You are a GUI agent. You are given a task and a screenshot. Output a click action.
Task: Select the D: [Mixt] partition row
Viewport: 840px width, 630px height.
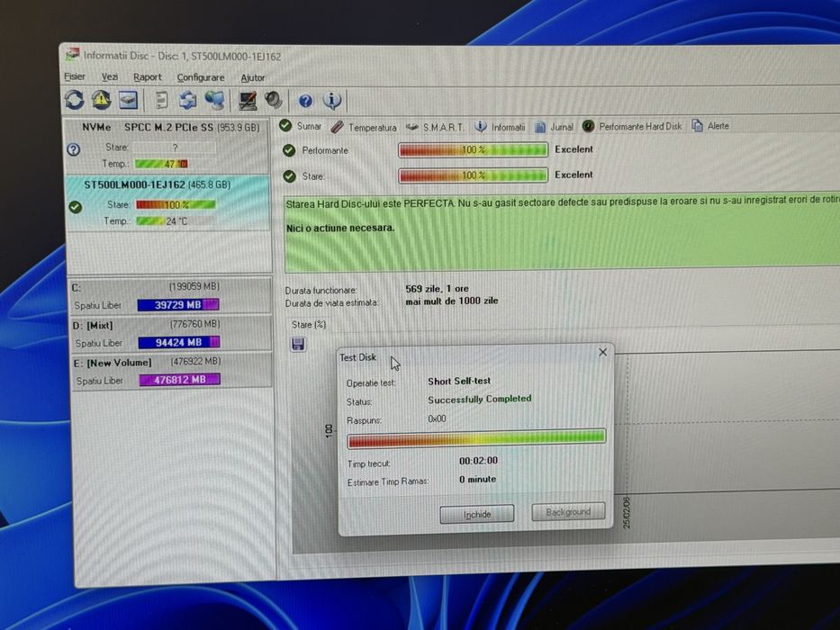pos(171,333)
